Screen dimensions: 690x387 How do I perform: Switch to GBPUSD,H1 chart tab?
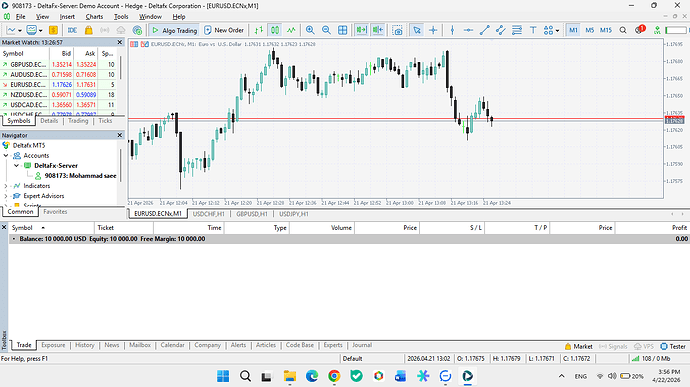coord(252,214)
